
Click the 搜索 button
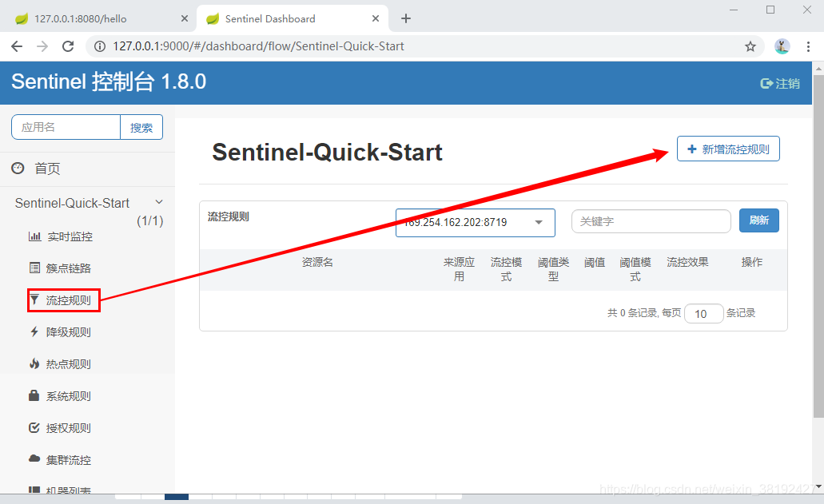(141, 127)
